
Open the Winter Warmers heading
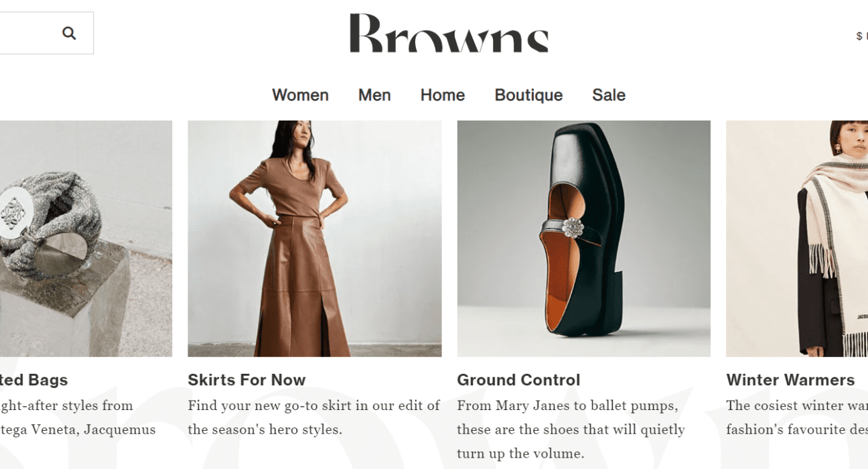tap(790, 380)
